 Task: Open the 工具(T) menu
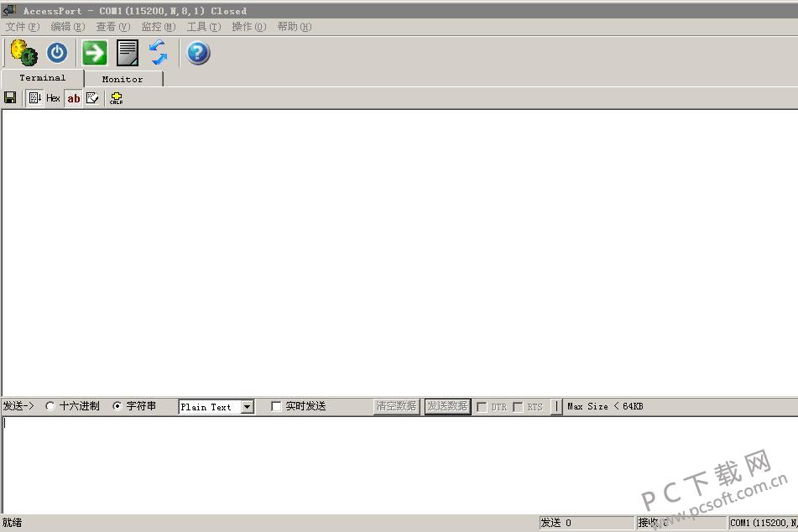tap(204, 27)
